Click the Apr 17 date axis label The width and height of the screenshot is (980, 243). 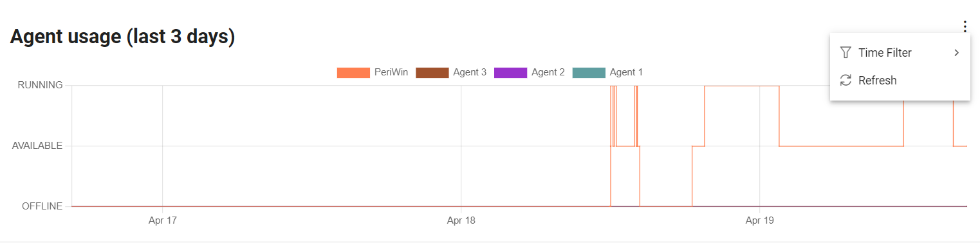(x=163, y=220)
